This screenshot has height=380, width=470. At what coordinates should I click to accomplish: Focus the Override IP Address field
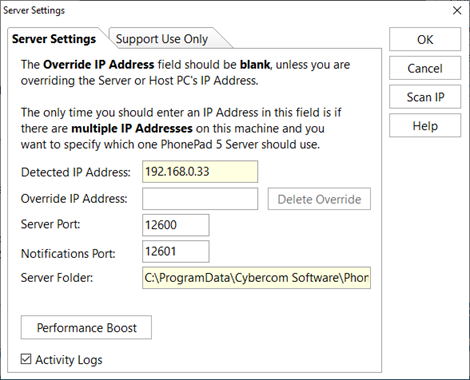pyautogui.click(x=200, y=199)
